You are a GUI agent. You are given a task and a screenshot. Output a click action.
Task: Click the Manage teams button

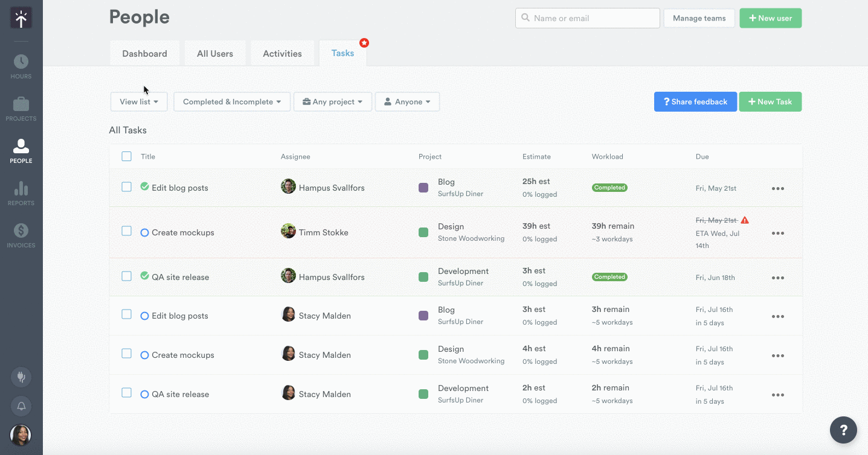point(699,18)
